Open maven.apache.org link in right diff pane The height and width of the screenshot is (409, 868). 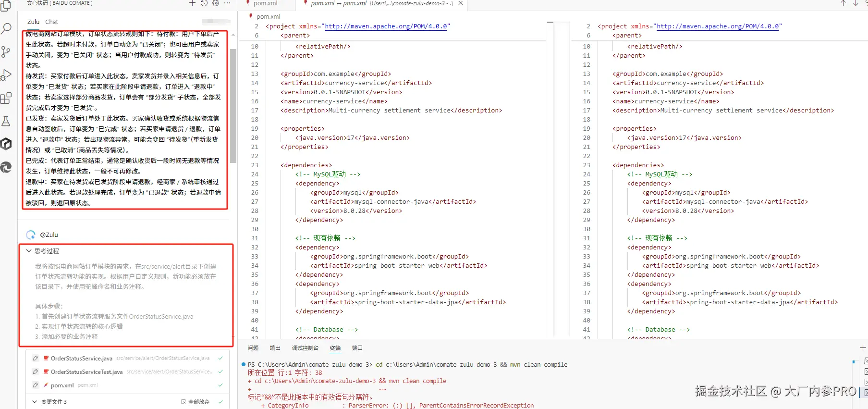(x=718, y=26)
